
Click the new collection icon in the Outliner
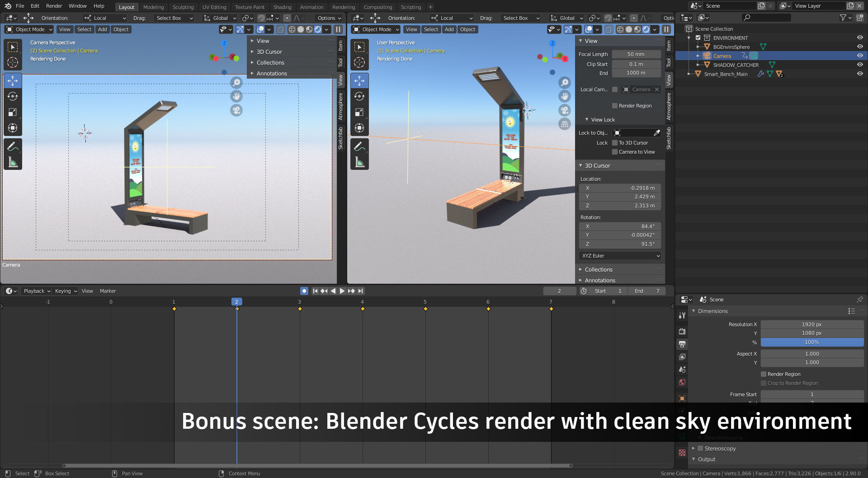[x=859, y=18]
